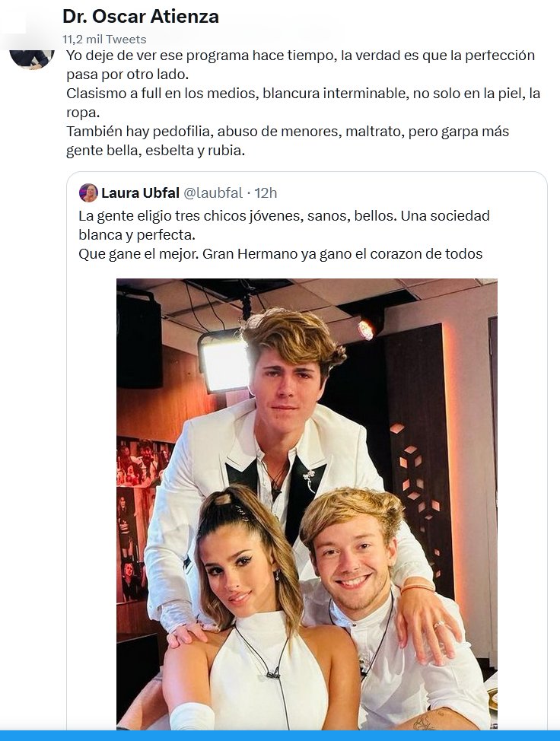560x741 pixels.
Task: Click Laura Ubfal's small profile avatar
Action: 88,192
